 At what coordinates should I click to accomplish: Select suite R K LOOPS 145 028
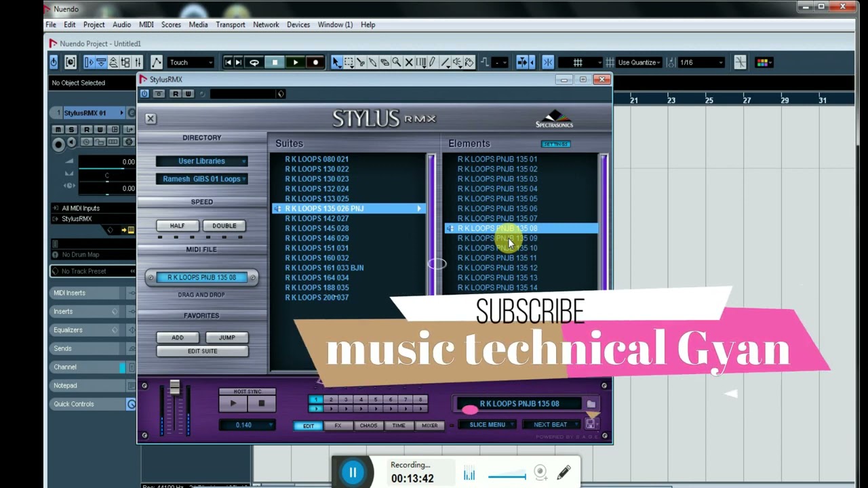click(317, 228)
